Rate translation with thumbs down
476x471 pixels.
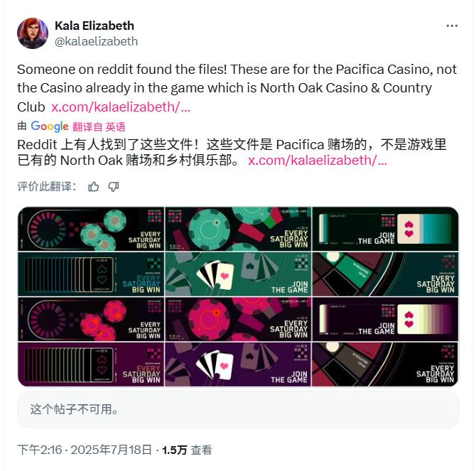(x=114, y=187)
